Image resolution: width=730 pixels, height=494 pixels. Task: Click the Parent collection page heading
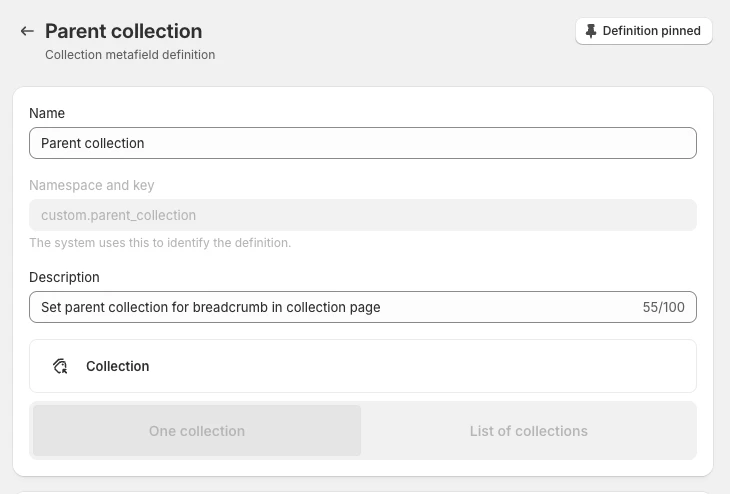[x=123, y=32]
